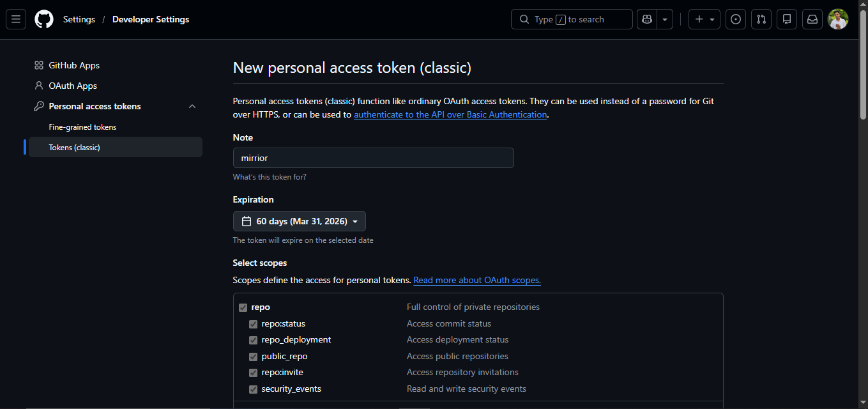Click the Note text field
Screen dimensions: 868x409
click(x=373, y=158)
